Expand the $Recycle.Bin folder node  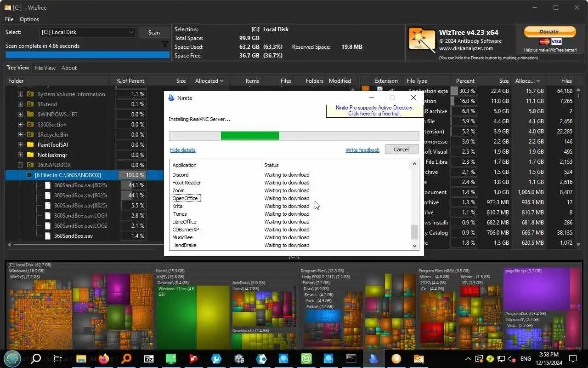point(20,134)
